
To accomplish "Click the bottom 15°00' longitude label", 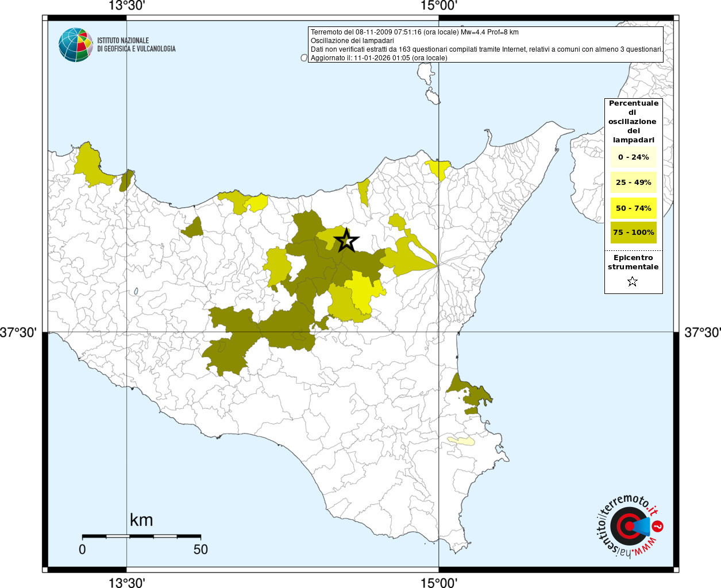I will click(x=439, y=582).
